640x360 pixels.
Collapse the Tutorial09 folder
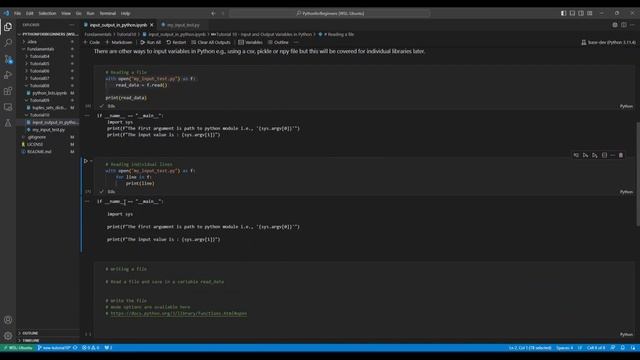click(x=40, y=100)
